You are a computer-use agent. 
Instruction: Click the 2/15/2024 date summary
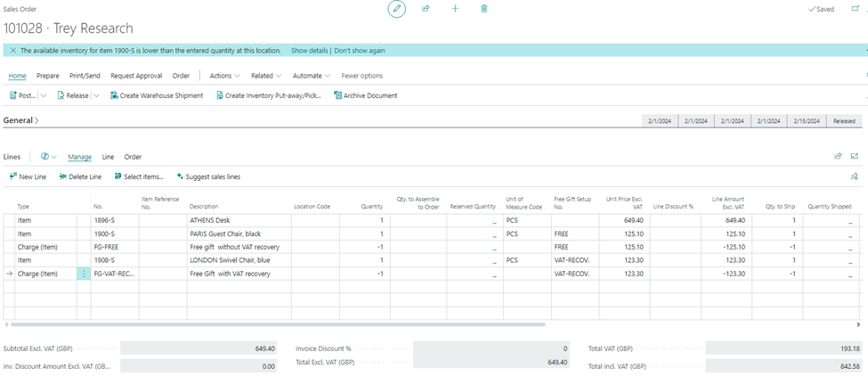click(807, 121)
